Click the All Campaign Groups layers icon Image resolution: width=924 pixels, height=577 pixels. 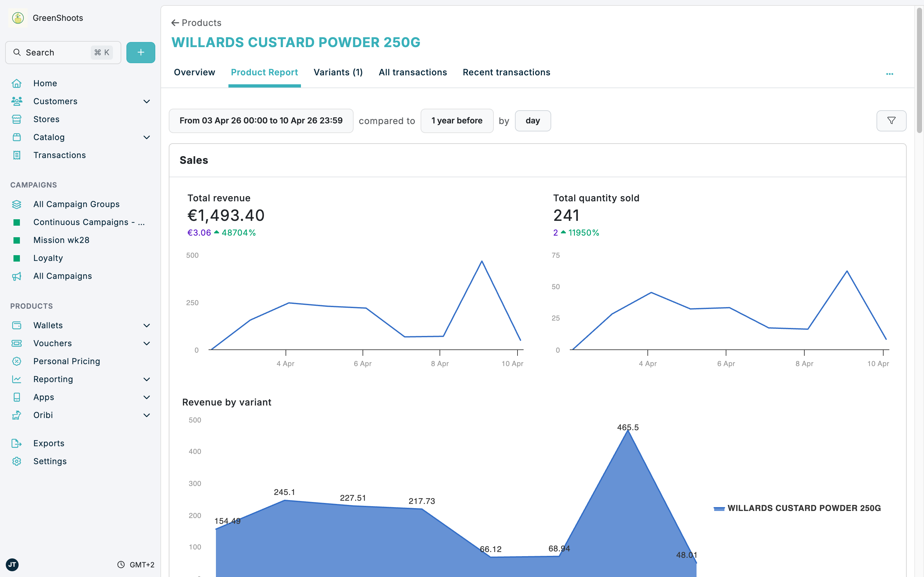click(17, 204)
